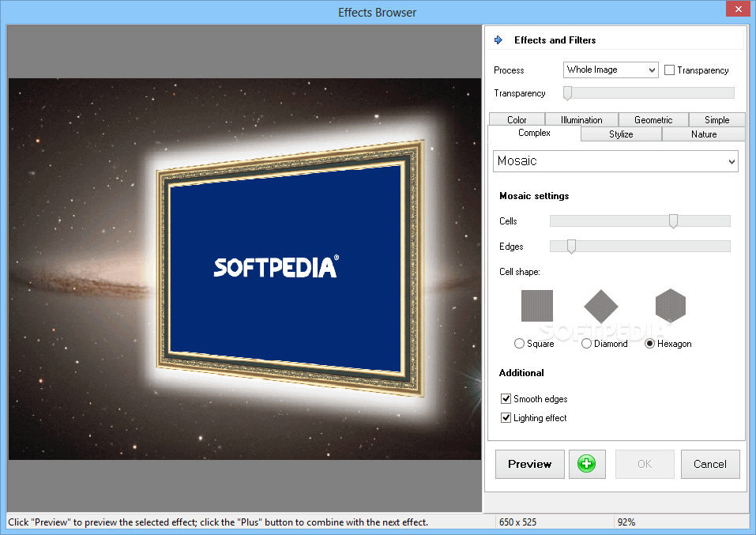Click the blue arrow beside Effects and Filters
756x535 pixels.
point(498,40)
